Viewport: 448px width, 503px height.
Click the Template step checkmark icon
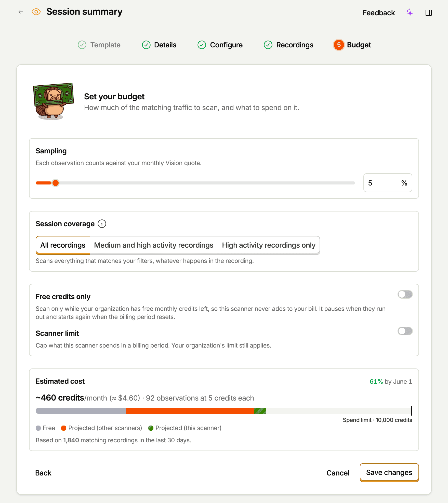[82, 45]
